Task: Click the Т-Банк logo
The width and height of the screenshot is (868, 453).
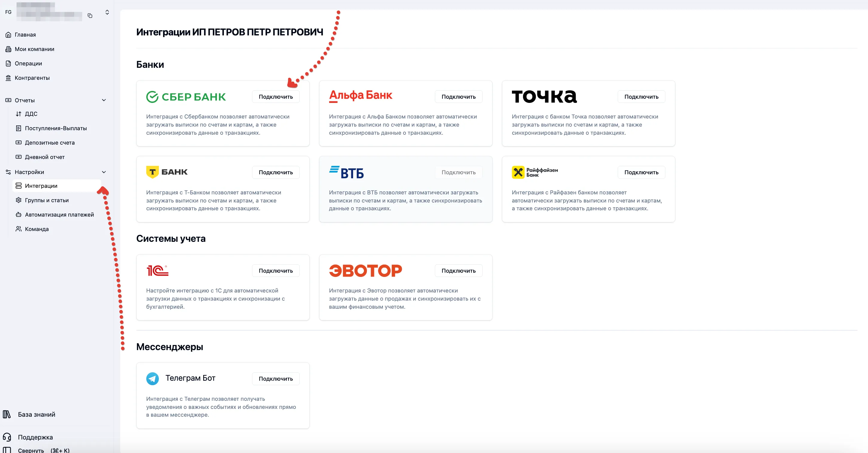Action: 167,172
